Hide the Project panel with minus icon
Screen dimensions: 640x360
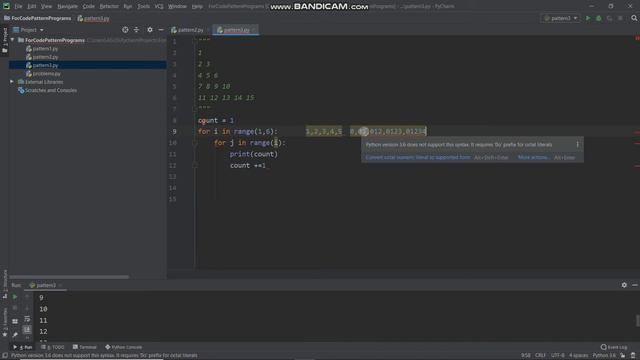pyautogui.click(x=161, y=30)
